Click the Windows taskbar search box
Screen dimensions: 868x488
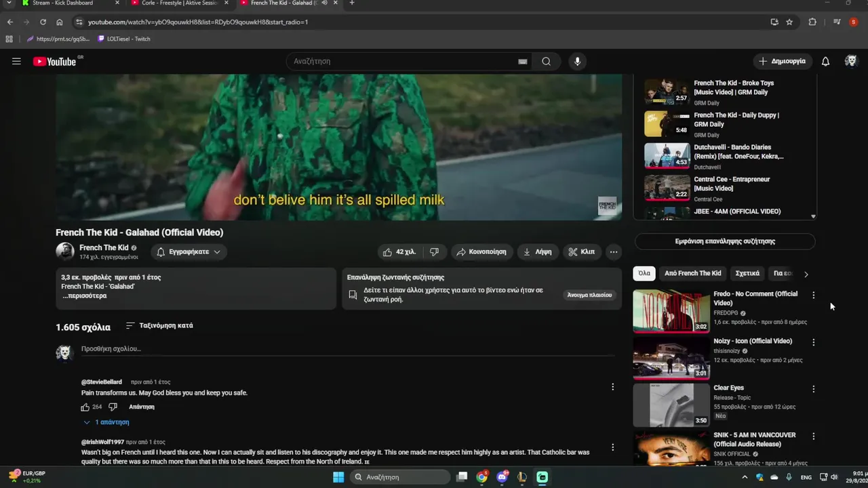click(400, 477)
